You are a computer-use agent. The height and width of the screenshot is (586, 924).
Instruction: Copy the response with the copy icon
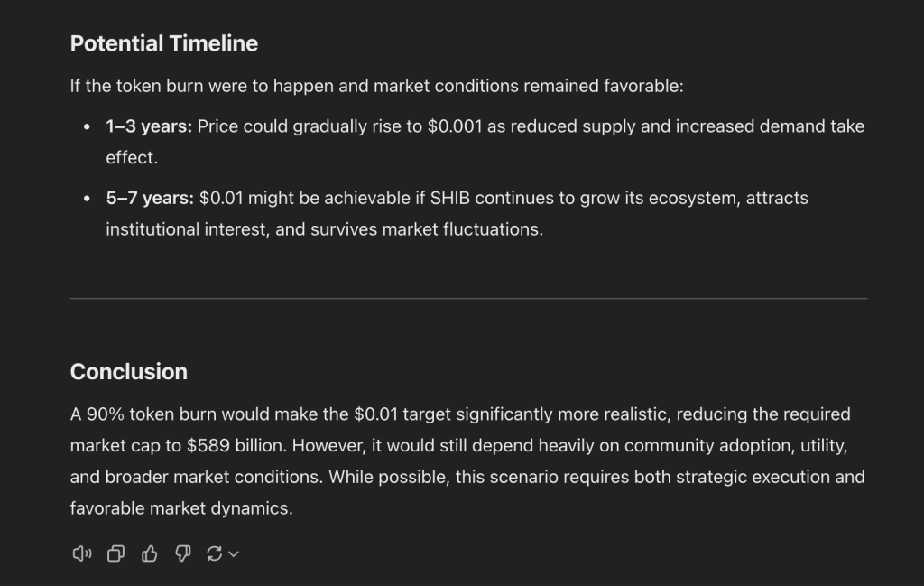(x=115, y=553)
